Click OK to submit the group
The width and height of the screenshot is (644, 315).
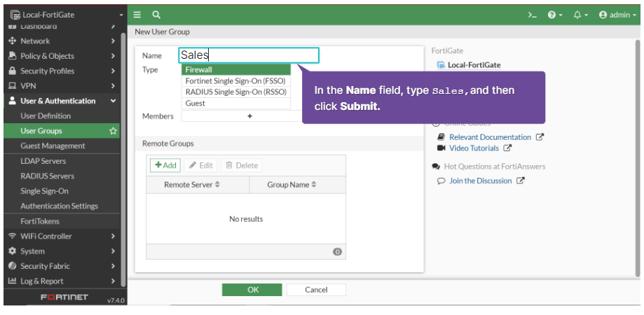(x=252, y=290)
